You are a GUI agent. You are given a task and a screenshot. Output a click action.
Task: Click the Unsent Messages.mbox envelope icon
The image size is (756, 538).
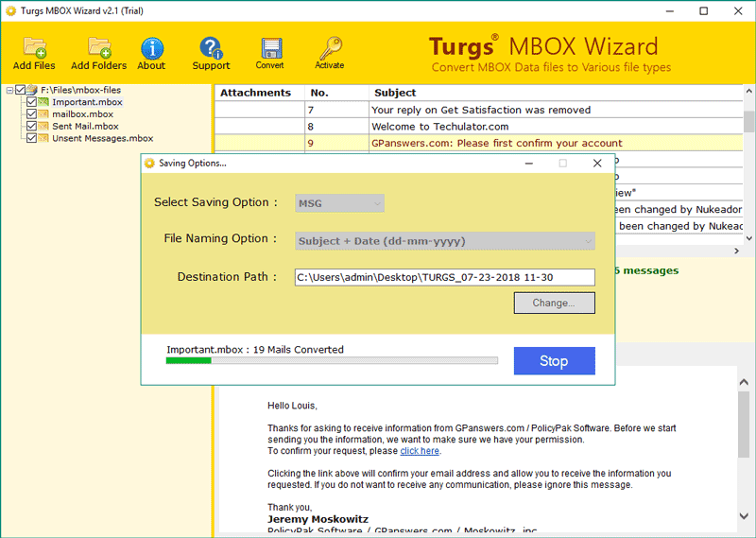pos(43,138)
